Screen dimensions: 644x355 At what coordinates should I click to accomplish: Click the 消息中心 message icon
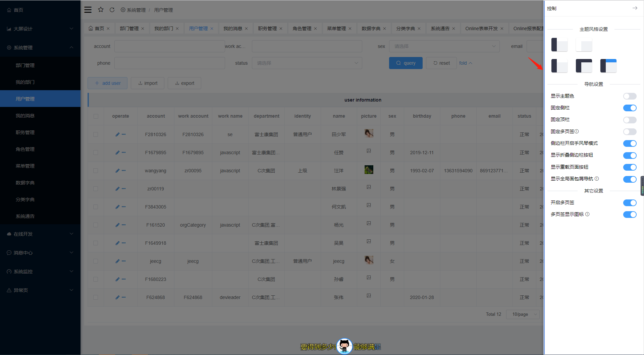[9, 253]
